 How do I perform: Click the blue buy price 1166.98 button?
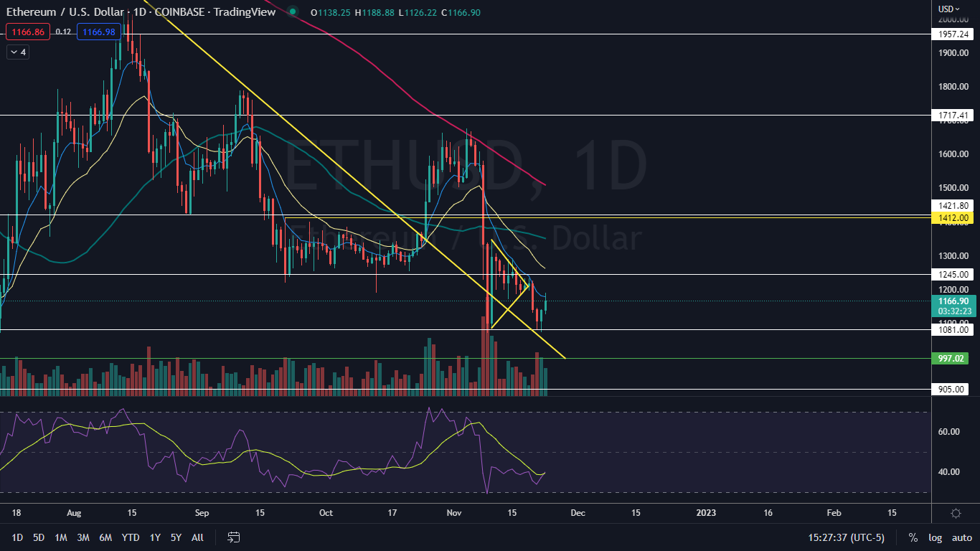(x=100, y=32)
